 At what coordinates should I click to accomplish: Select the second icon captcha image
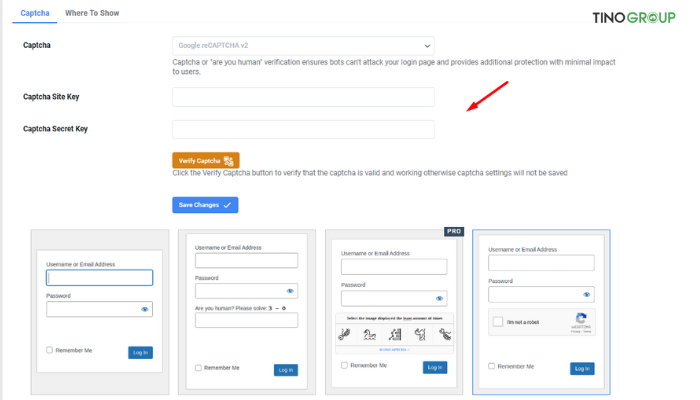click(369, 334)
